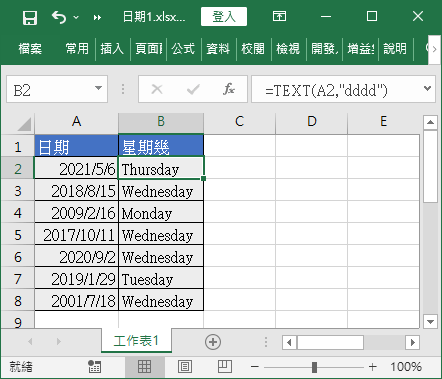This screenshot has width=442, height=379.
Task: Click the zoom out minus button
Action: tap(255, 367)
